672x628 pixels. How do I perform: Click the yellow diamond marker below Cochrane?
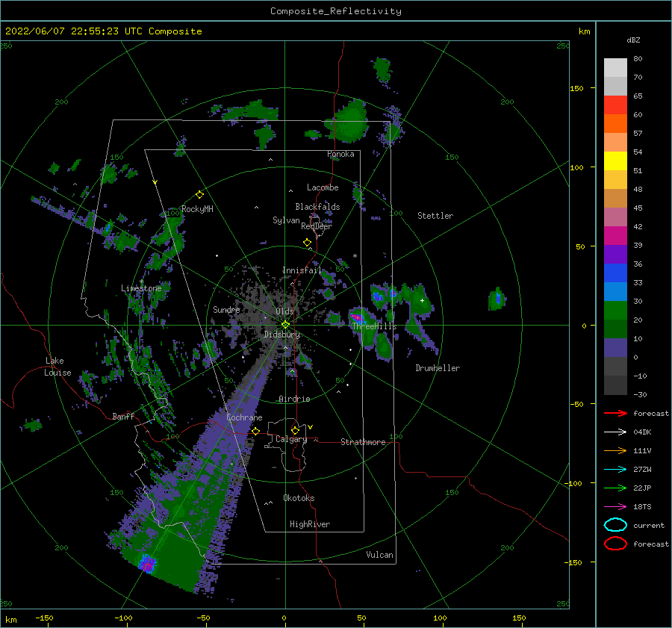tap(255, 431)
